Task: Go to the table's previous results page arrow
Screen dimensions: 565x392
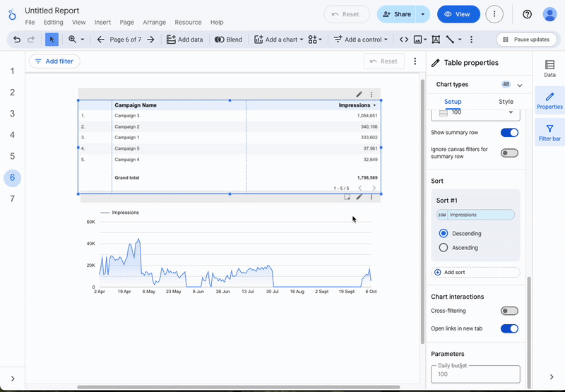Action: 359,188
